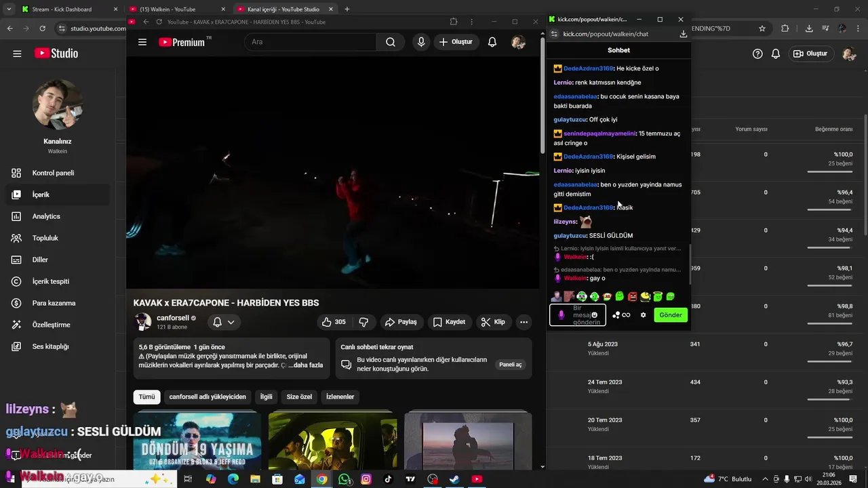The width and height of the screenshot is (868, 488).
Task: Click inside the YouTube Ara search field
Action: [311, 42]
